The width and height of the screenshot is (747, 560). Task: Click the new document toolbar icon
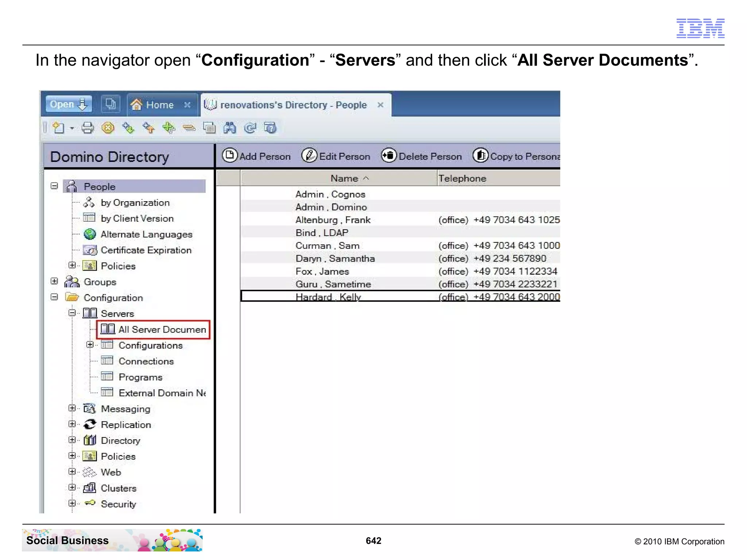[58, 128]
